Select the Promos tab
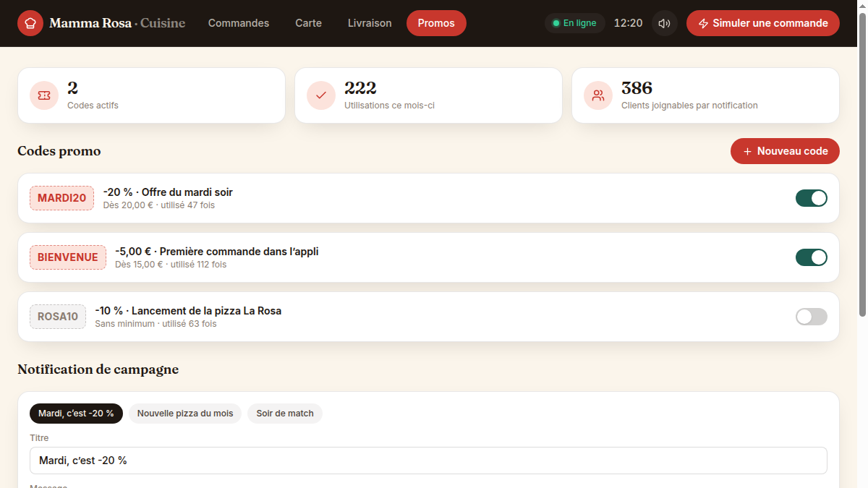 (x=436, y=23)
